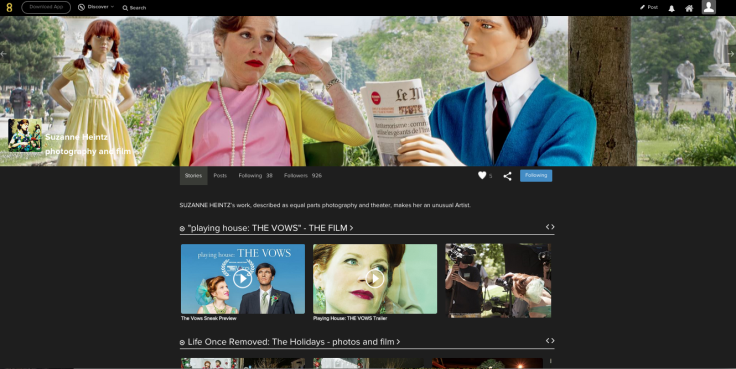The image size is (736, 369).
Task: Go to next cover image with right arrow
Action: coord(731,54)
